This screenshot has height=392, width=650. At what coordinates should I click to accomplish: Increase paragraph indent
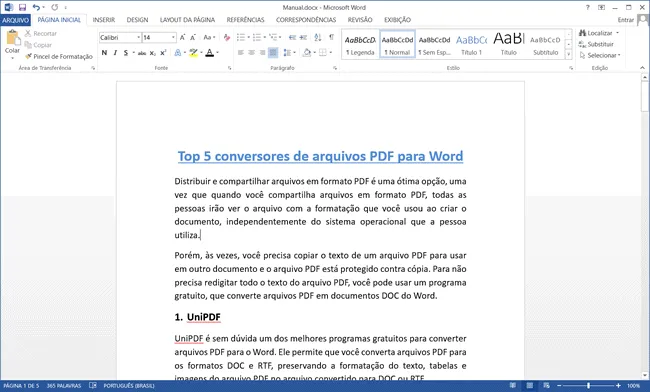303,38
